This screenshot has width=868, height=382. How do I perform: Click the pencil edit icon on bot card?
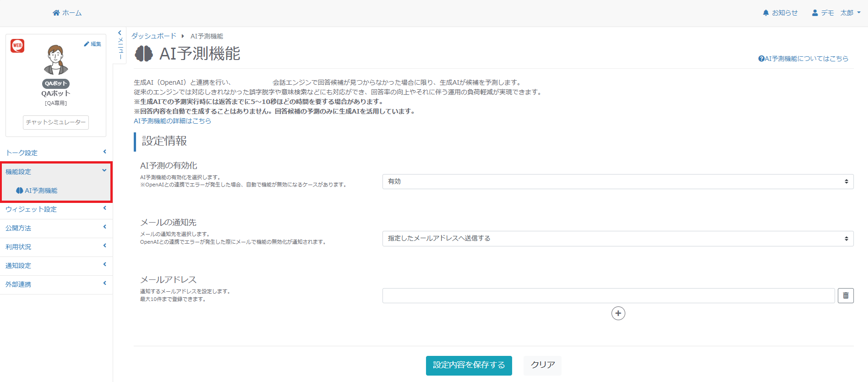[x=92, y=44]
